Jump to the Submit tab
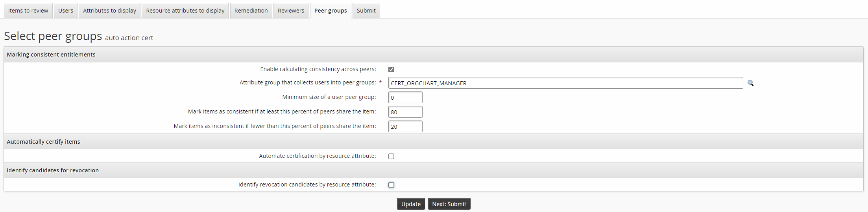The height and width of the screenshot is (212, 868). click(x=366, y=11)
